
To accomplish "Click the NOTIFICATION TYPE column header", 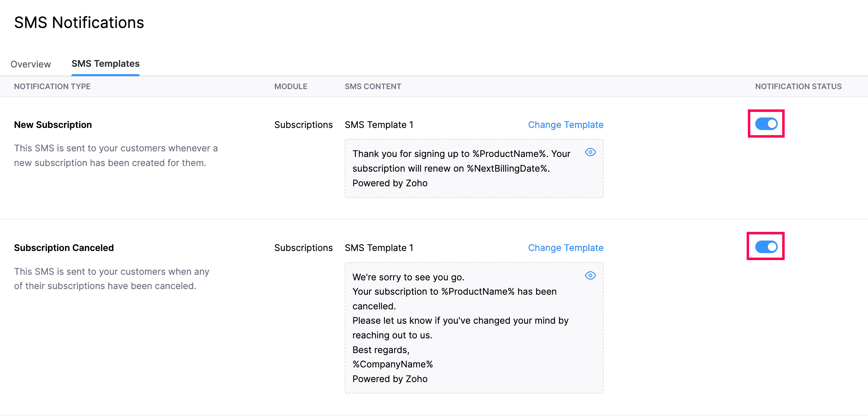I will click(52, 86).
